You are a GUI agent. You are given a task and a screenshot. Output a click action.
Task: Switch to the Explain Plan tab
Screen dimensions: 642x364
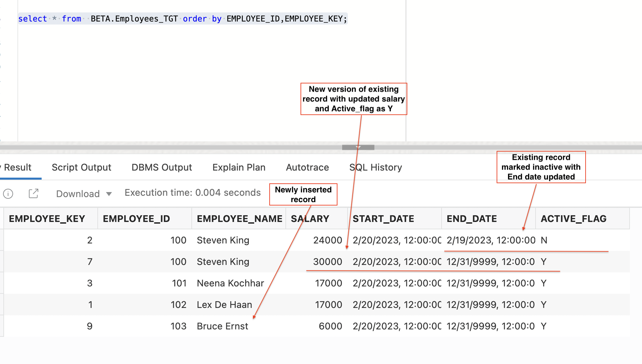(x=239, y=167)
